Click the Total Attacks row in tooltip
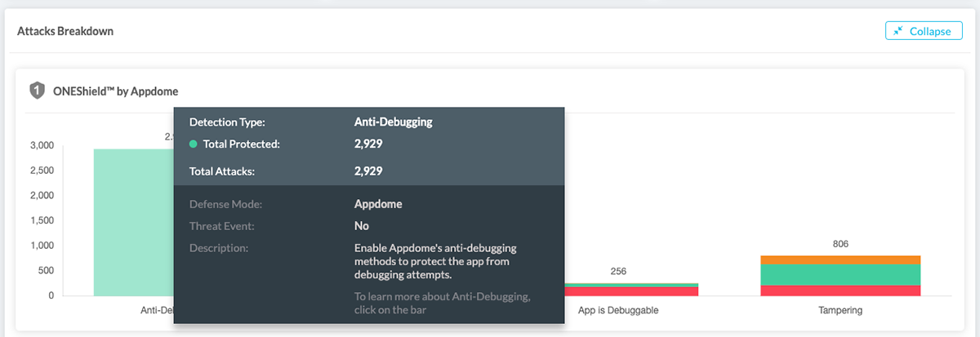This screenshot has height=337, width=980. (x=286, y=171)
